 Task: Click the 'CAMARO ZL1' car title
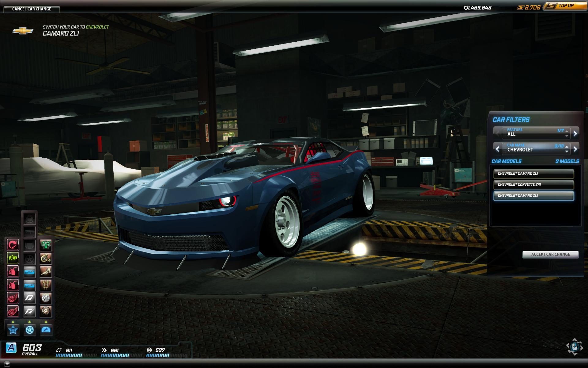tap(61, 33)
